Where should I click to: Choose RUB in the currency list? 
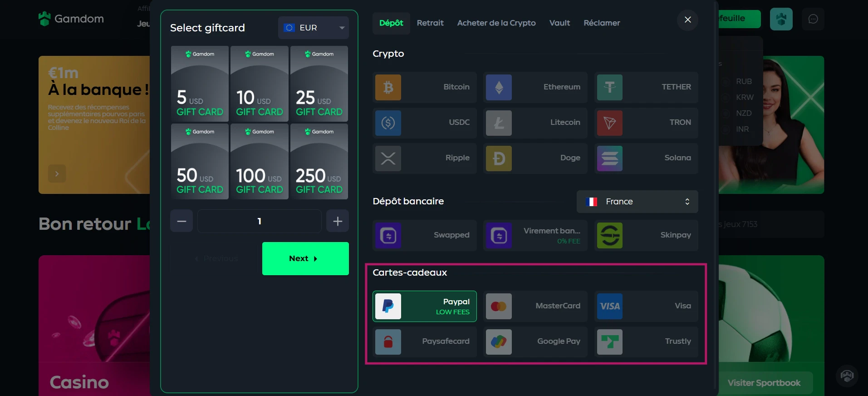[744, 81]
